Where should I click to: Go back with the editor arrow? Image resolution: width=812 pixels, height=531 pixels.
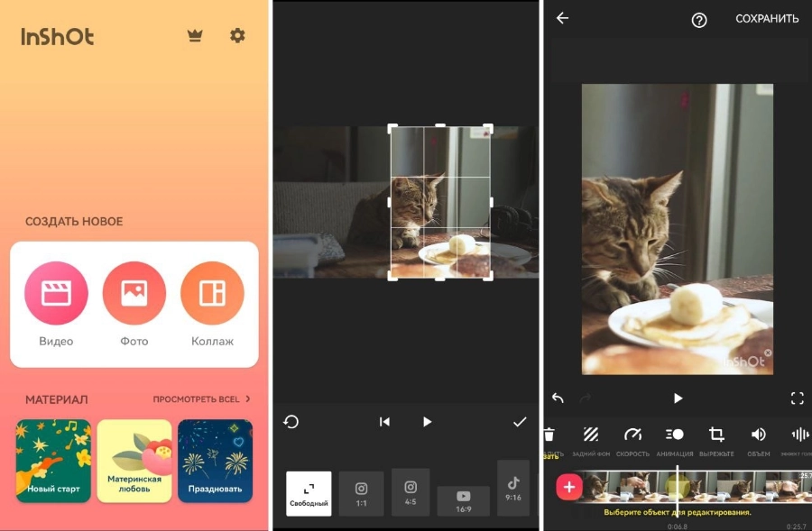562,18
